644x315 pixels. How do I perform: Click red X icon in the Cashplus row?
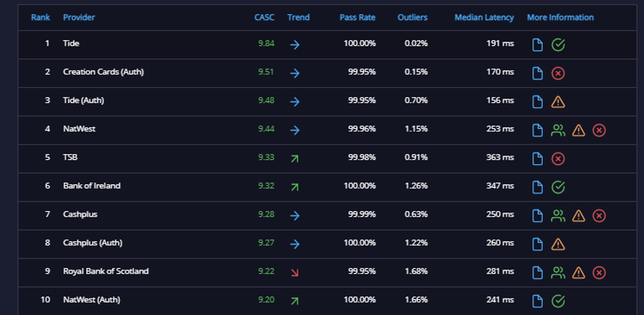coord(599,215)
